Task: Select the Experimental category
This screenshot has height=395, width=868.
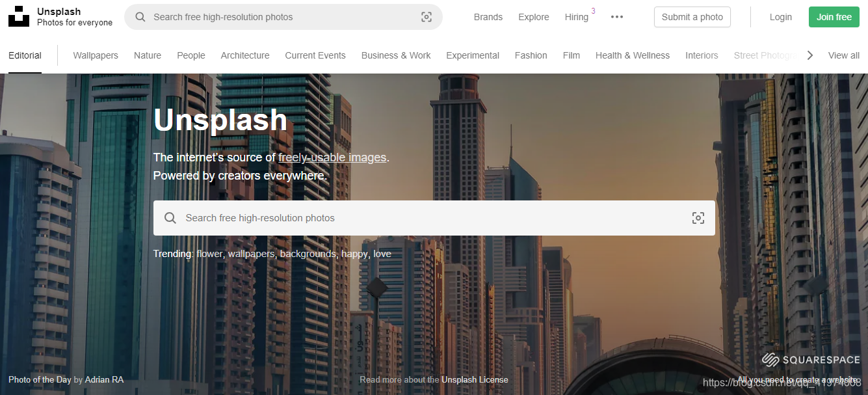Action: pyautogui.click(x=473, y=55)
